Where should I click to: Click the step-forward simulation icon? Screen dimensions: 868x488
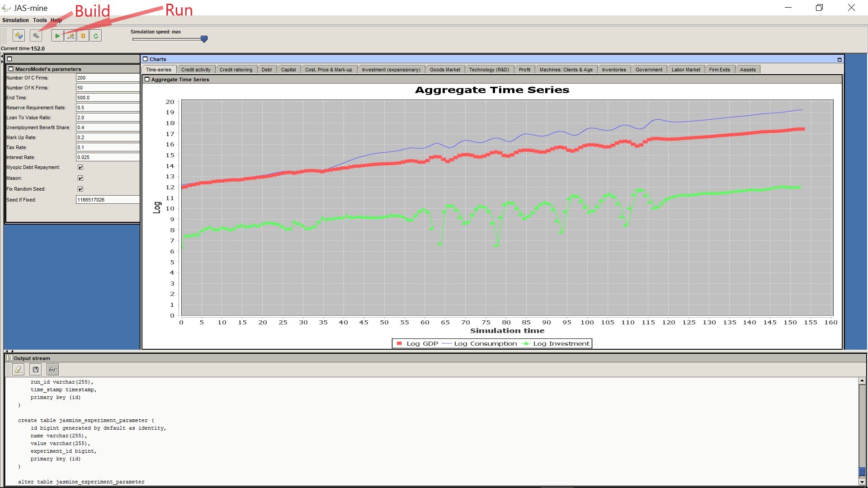71,36
